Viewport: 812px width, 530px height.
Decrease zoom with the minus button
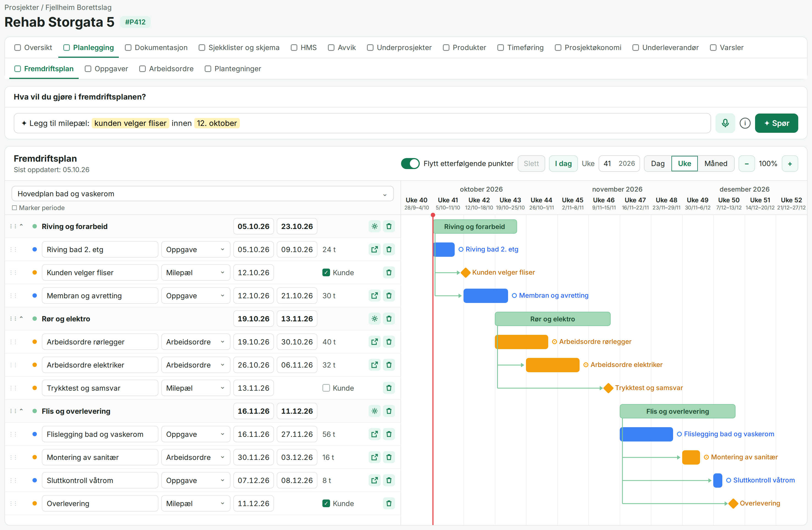pyautogui.click(x=747, y=164)
